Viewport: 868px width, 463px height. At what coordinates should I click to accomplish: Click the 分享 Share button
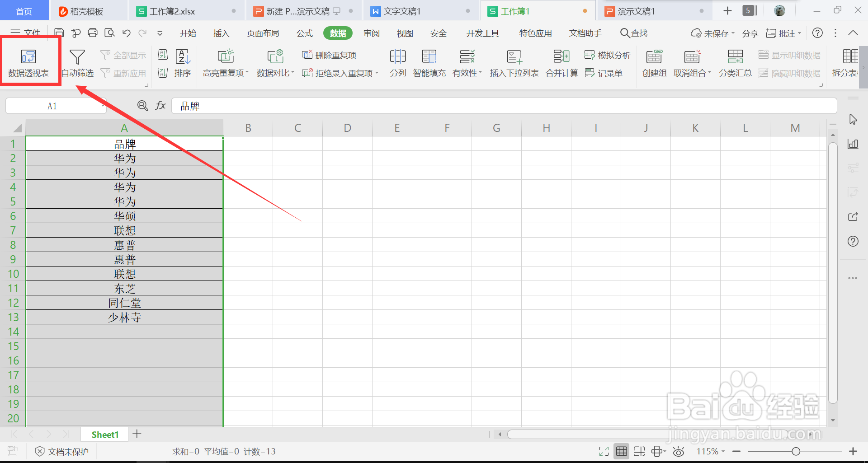coord(750,33)
